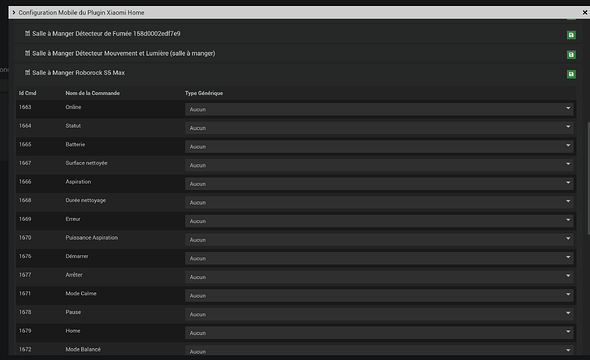
Task: Click the Configuration Mobile du Plugin Xiaomi Home title
Action: [81, 13]
